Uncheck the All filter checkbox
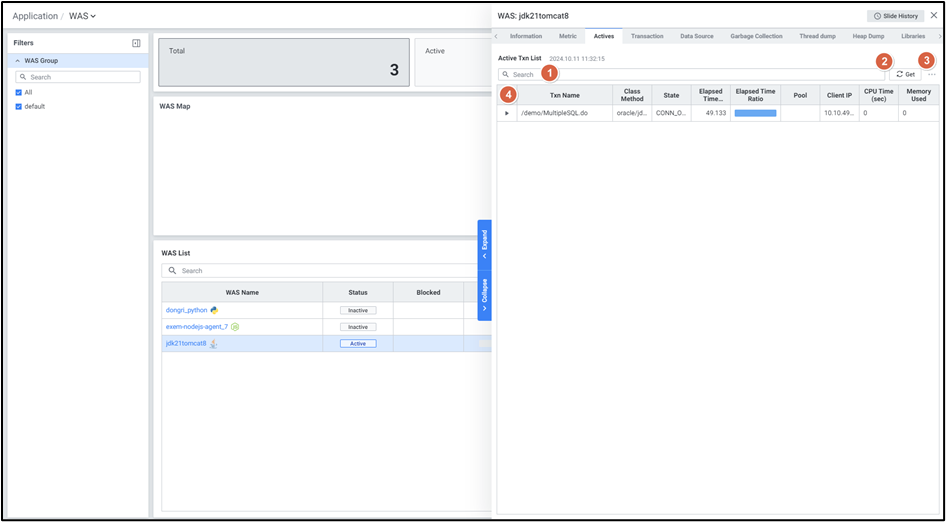The width and height of the screenshot is (946, 522). 18,92
